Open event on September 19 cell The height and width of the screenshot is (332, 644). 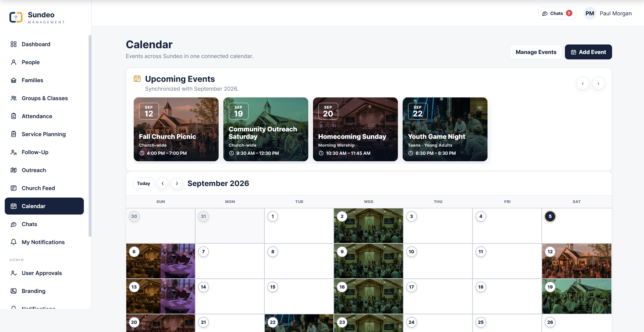pos(577,296)
